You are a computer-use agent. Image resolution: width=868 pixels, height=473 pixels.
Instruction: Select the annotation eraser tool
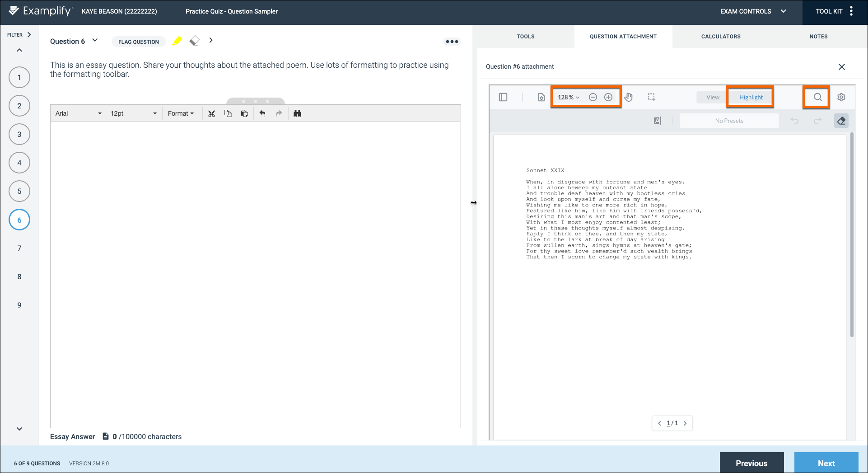pos(841,121)
